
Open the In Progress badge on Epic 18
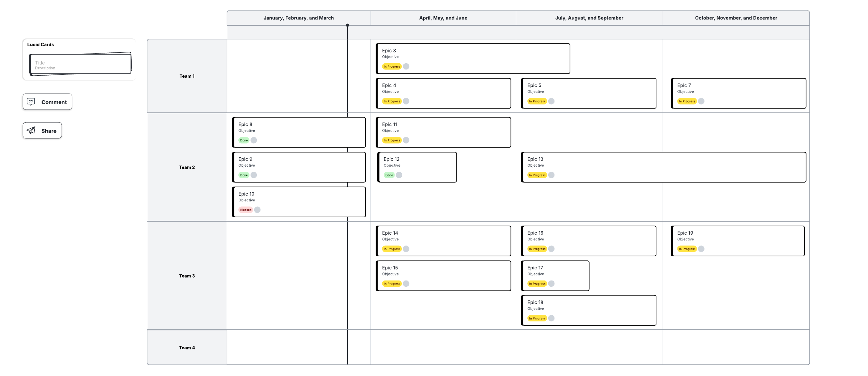[537, 318]
